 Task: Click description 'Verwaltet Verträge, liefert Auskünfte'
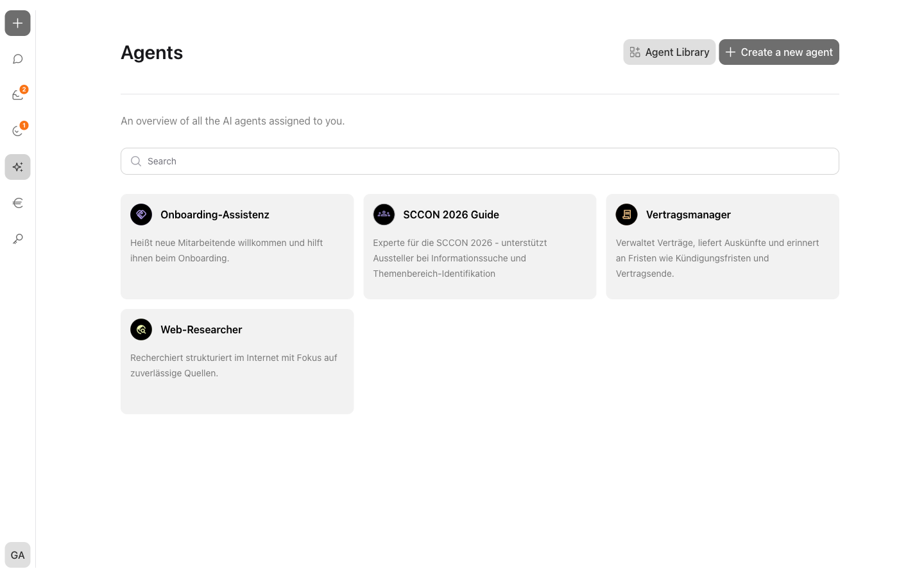pyautogui.click(x=717, y=258)
